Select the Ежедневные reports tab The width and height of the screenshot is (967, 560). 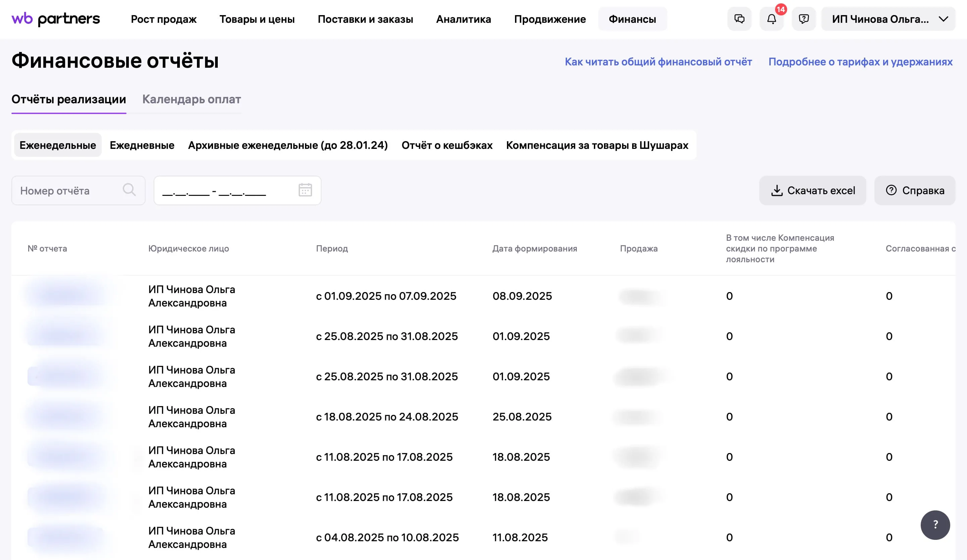(x=142, y=145)
